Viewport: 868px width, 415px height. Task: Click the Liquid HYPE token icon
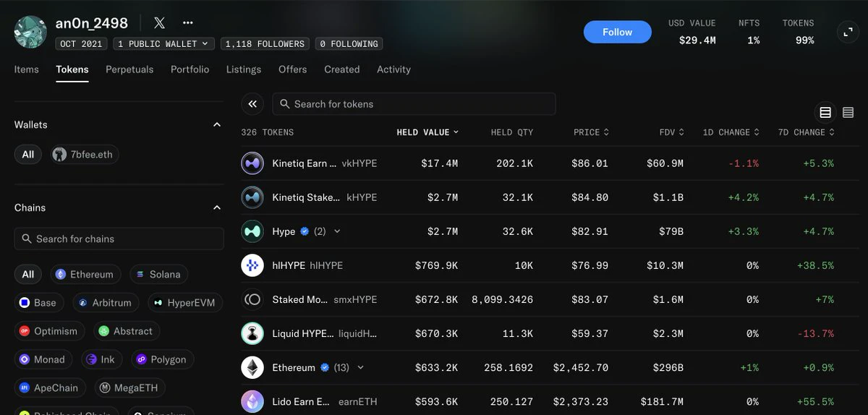pyautogui.click(x=252, y=333)
